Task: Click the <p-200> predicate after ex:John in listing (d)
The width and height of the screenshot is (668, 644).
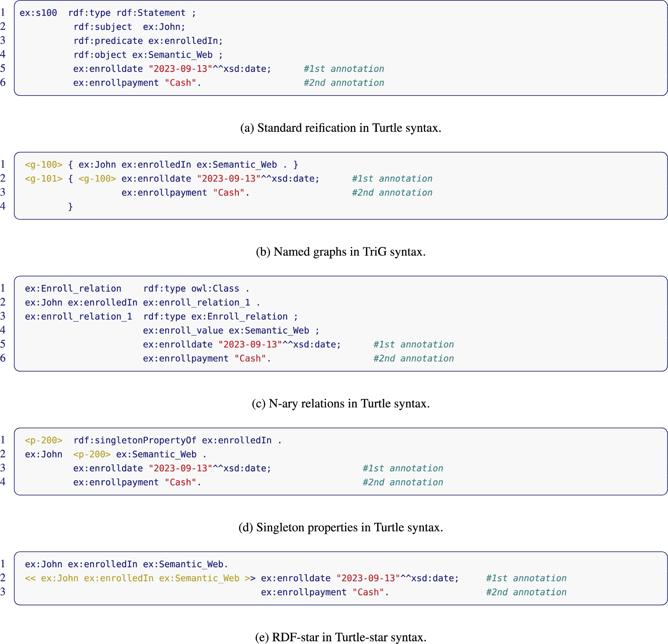Action: (92, 454)
